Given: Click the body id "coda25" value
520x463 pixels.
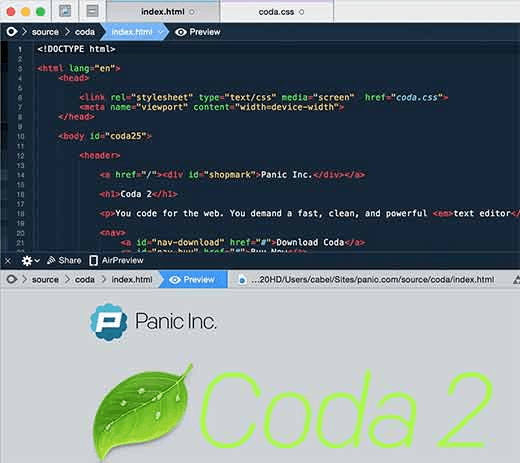Looking at the screenshot, I should point(126,136).
